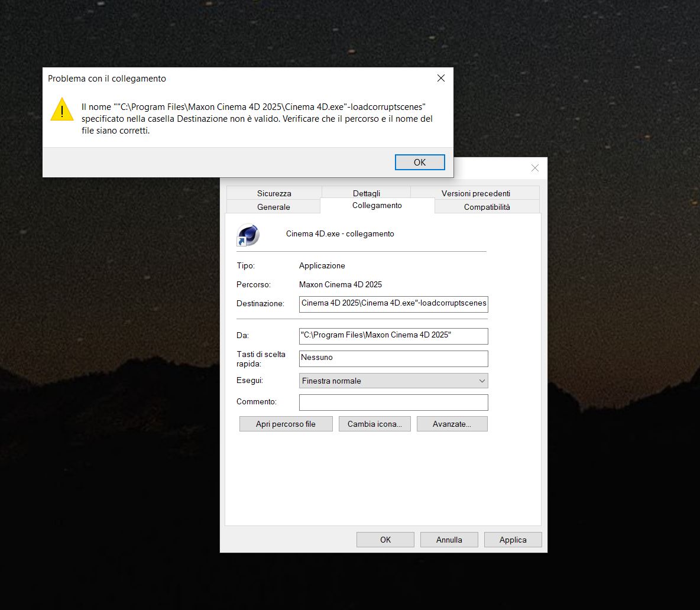This screenshot has height=610, width=700.
Task: Focus the Tasti di scelta rapida field
Action: tap(393, 358)
